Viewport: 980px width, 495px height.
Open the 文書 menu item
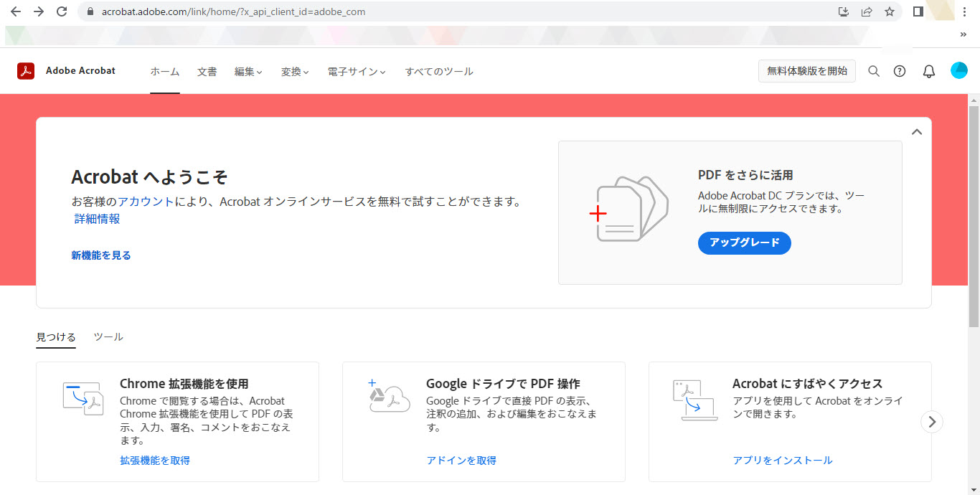[207, 72]
